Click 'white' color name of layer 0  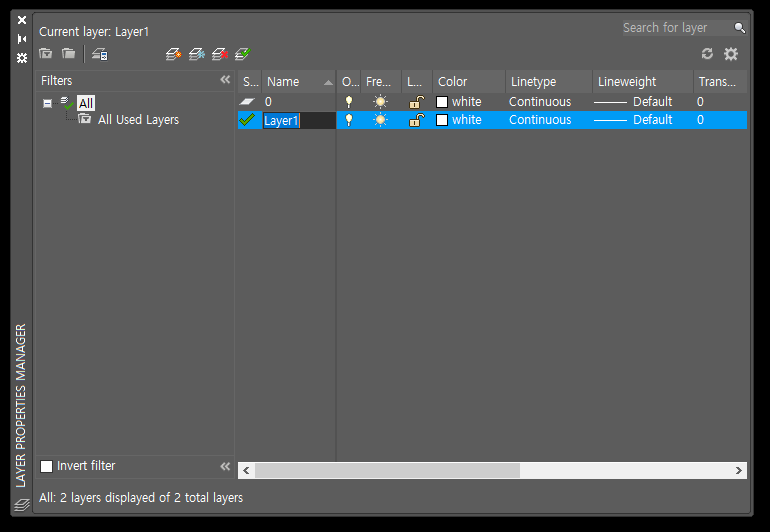click(467, 102)
